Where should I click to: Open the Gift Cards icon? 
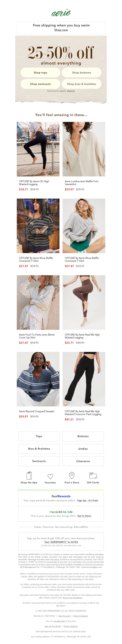93,475
